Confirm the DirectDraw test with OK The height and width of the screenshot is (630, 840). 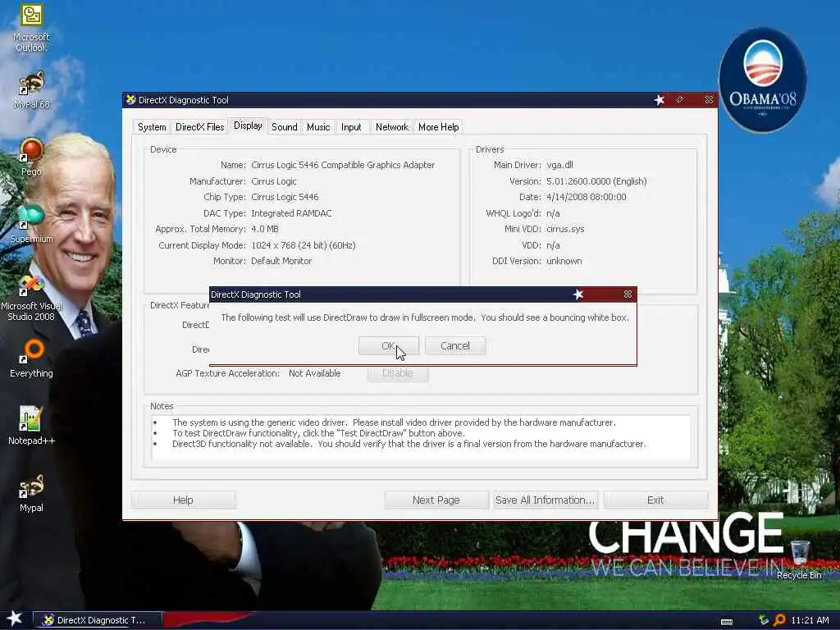(x=388, y=346)
